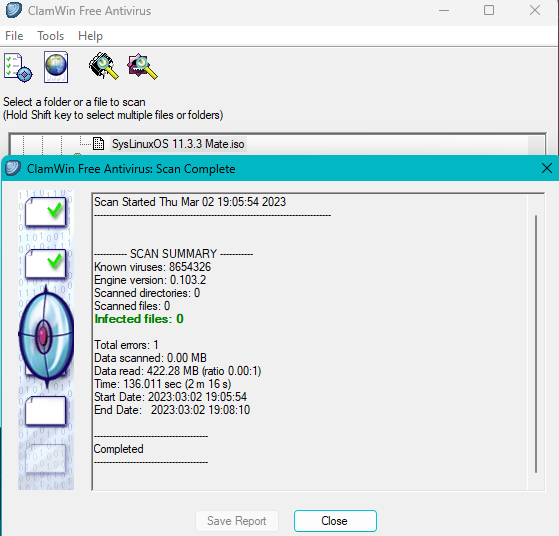Click 'Scan Started Thu Mar 02' line

coord(190,202)
